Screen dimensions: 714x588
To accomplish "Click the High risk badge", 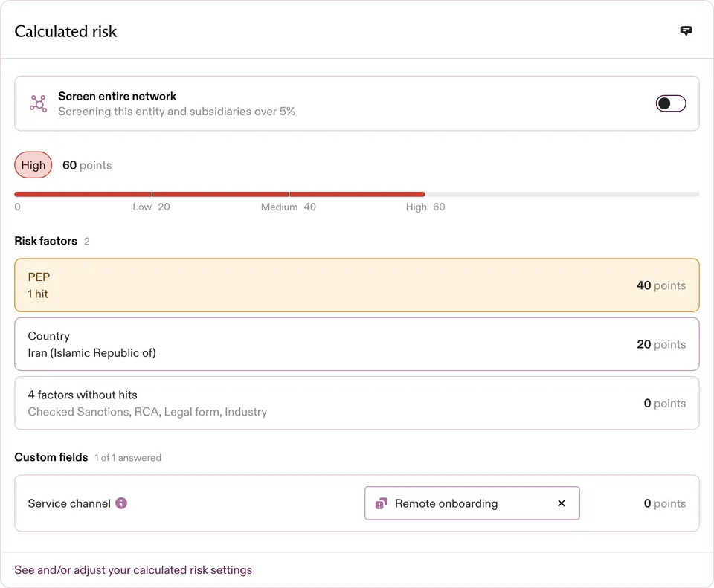I will pyautogui.click(x=33, y=165).
